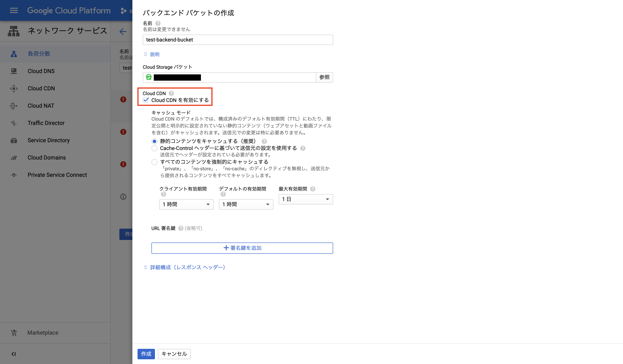The width and height of the screenshot is (623, 364).
Task: Open Traffic Director in the sidebar
Action: (46, 123)
